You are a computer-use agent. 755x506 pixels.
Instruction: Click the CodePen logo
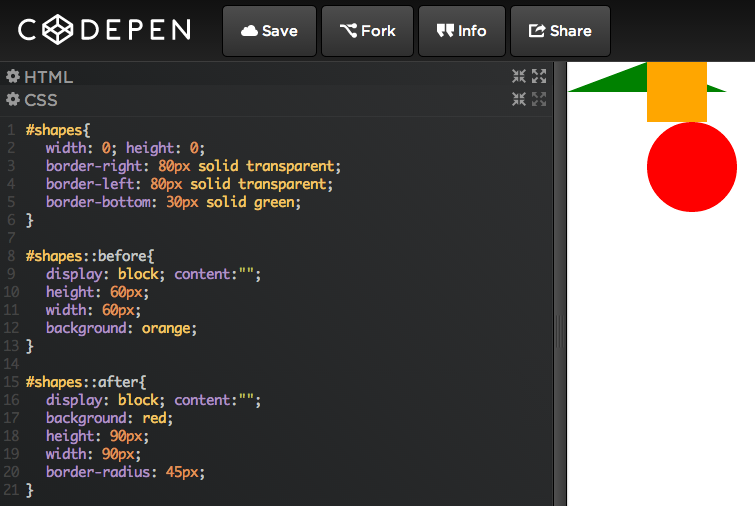(104, 30)
